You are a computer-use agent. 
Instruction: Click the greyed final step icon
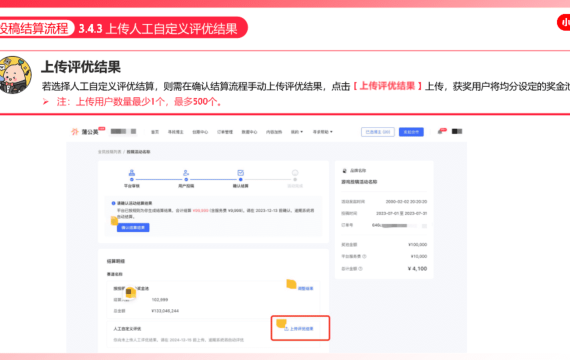[295, 173]
